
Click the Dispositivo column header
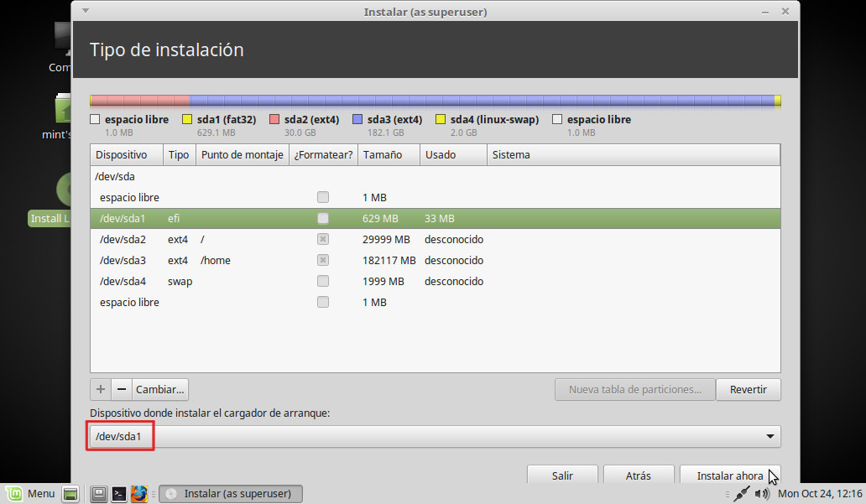click(x=122, y=155)
